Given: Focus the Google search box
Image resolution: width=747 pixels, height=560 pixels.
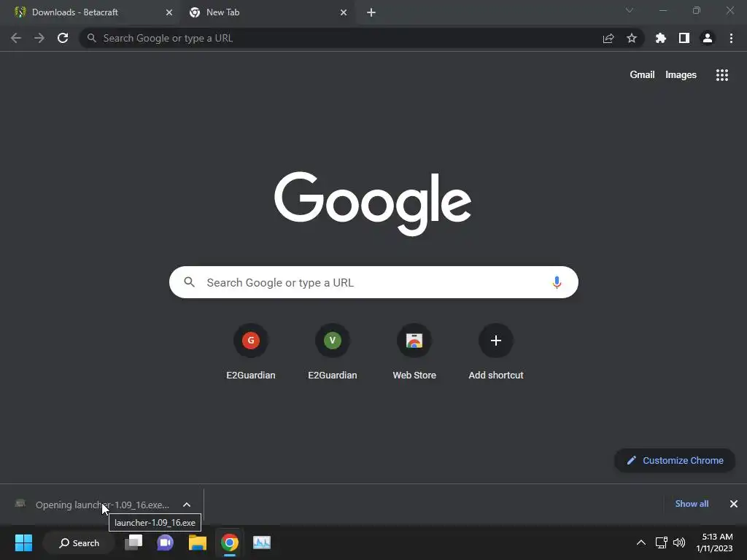Looking at the screenshot, I should point(373,282).
